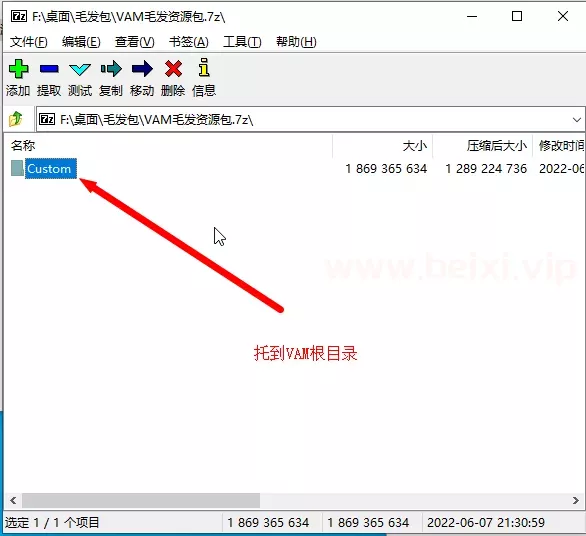Open the 文件(F) menu
This screenshot has height=536, width=586.
point(29,42)
